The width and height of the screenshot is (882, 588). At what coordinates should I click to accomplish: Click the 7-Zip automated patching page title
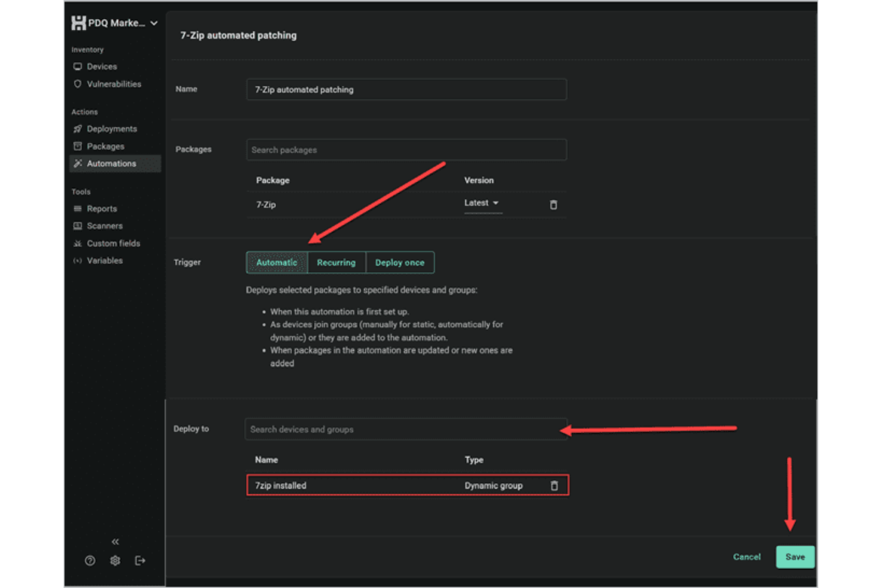(x=238, y=36)
